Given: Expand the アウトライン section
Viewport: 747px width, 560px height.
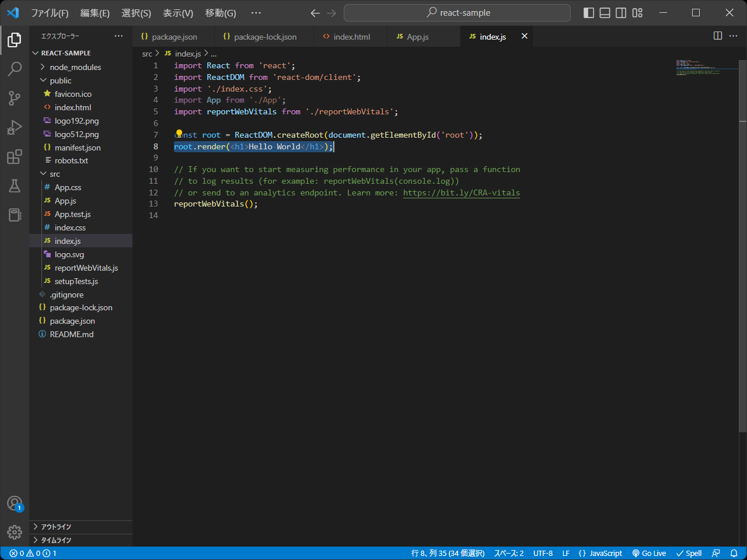Looking at the screenshot, I should point(81,527).
